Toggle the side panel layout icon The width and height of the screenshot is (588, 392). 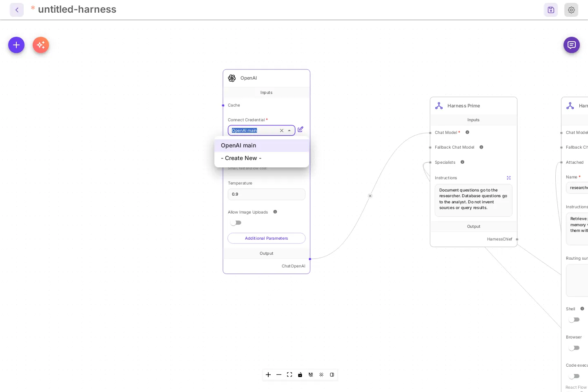pyautogui.click(x=332, y=375)
